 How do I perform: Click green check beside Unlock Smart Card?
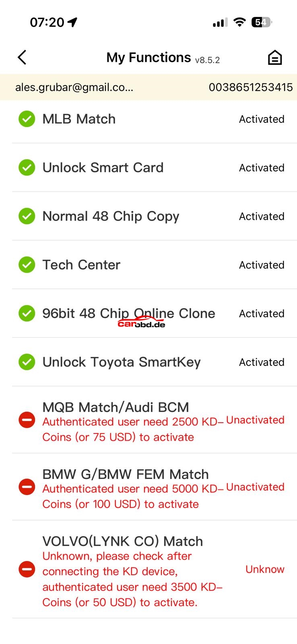tap(27, 168)
